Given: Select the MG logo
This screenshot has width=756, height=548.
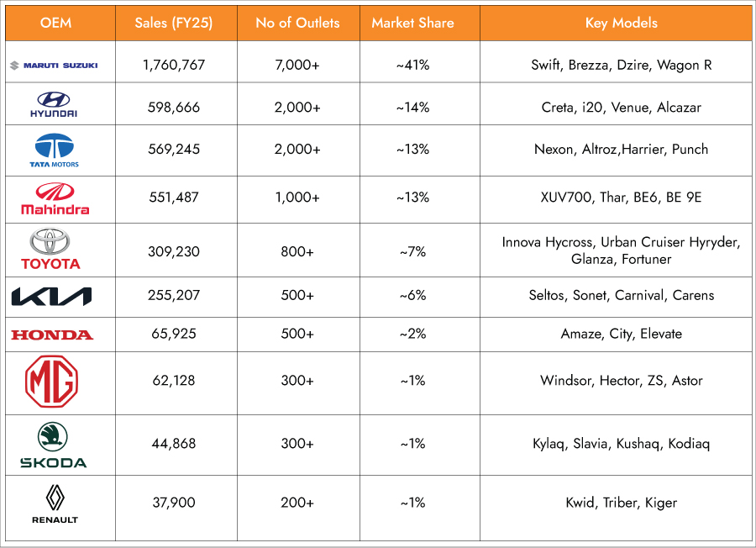Looking at the screenshot, I should pos(51,382).
